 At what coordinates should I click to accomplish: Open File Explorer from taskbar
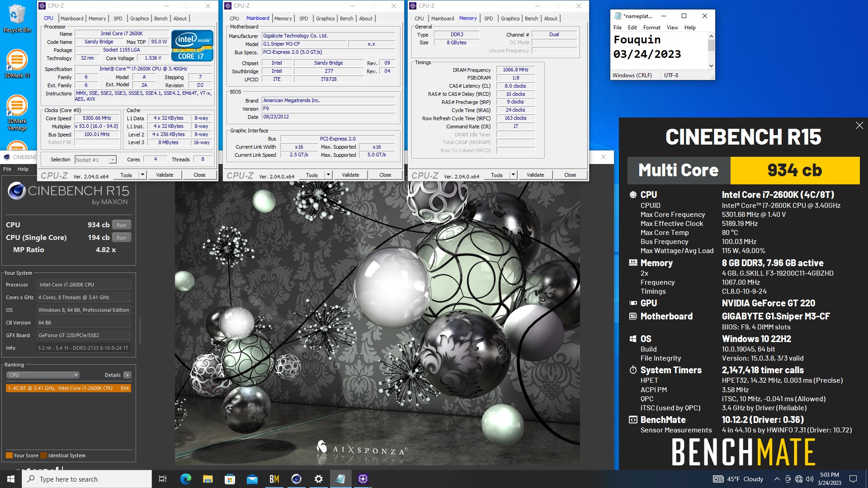208,479
